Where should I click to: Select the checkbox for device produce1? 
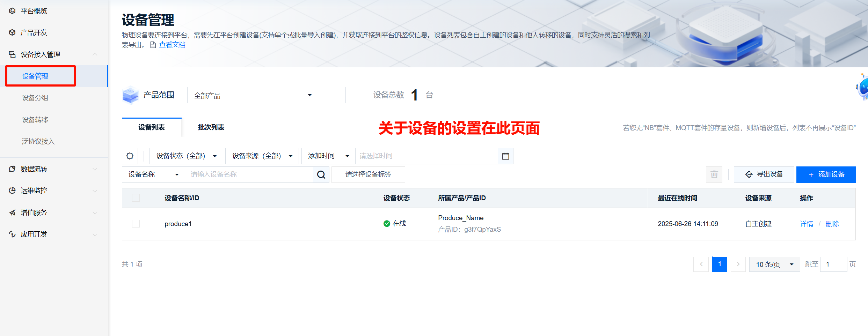(x=136, y=224)
